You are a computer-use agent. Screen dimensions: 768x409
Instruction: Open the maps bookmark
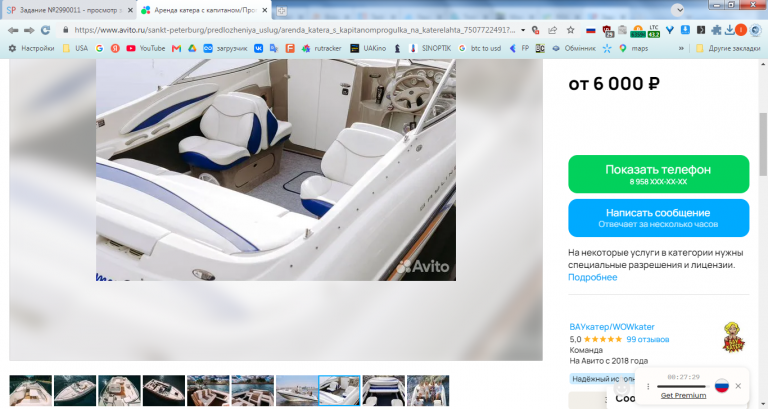point(633,48)
